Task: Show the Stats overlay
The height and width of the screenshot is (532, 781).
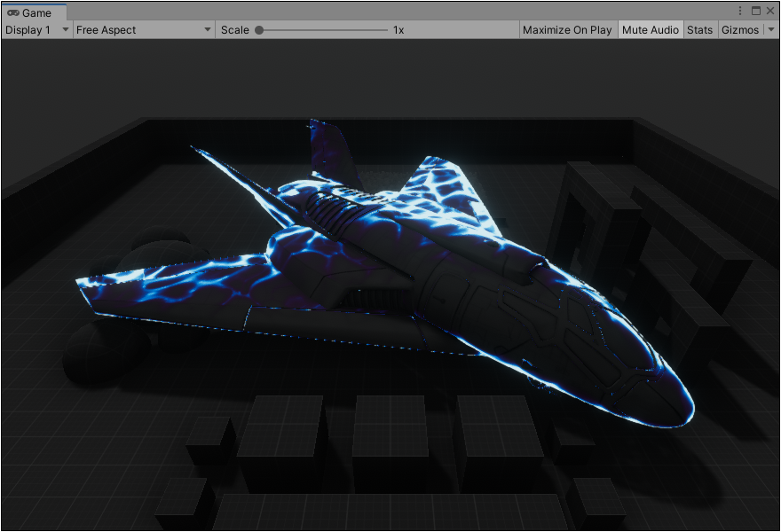Action: click(699, 30)
